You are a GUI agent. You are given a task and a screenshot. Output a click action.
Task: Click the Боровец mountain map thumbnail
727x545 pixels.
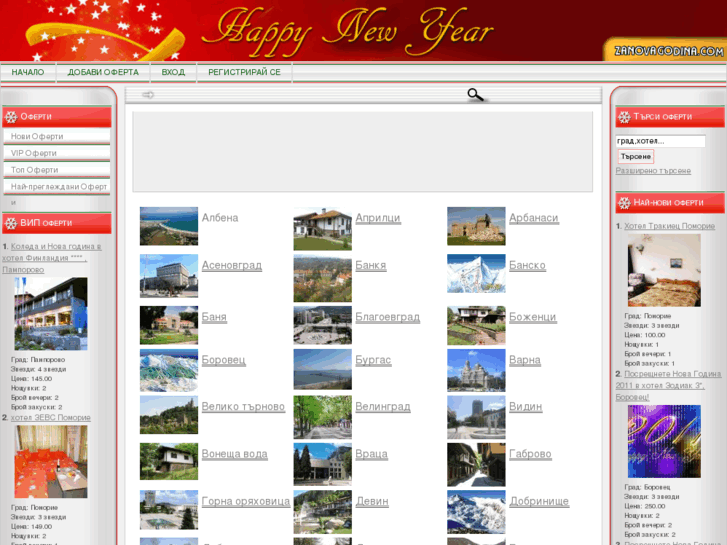pyautogui.click(x=169, y=370)
